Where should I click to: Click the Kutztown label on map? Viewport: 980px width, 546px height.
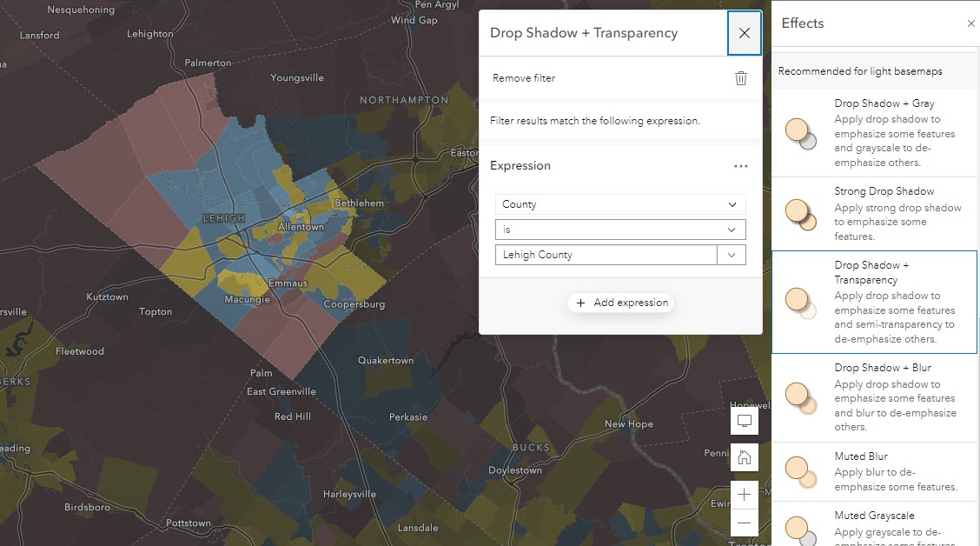click(x=107, y=297)
